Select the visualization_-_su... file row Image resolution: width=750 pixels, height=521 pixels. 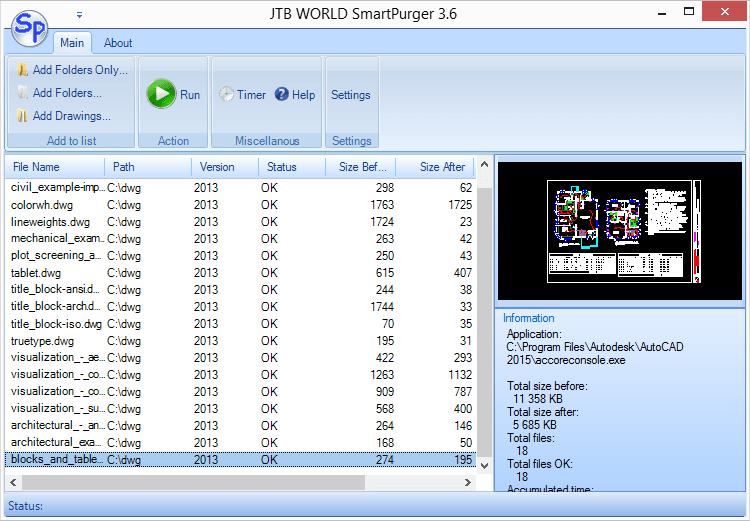click(x=241, y=409)
